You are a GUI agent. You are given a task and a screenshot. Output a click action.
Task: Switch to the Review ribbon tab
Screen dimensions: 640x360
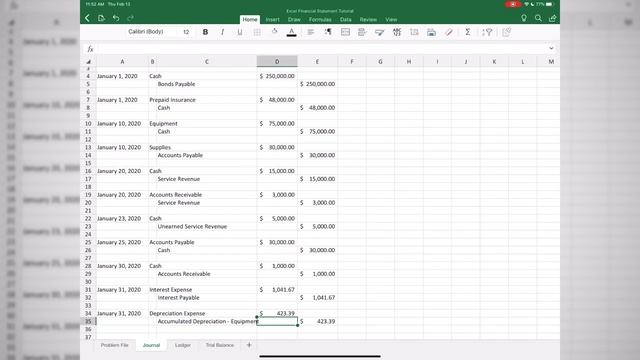pos(368,19)
